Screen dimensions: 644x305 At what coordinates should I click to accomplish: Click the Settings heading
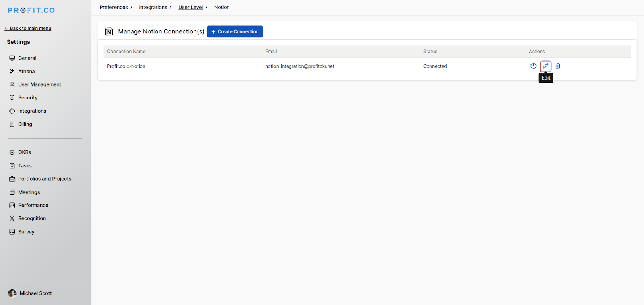pos(19,42)
